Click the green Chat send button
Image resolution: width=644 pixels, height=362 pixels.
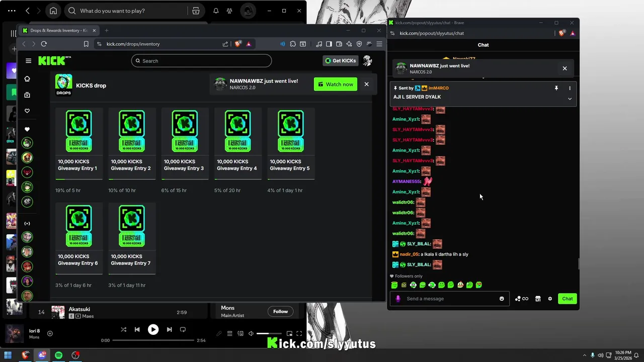568,299
